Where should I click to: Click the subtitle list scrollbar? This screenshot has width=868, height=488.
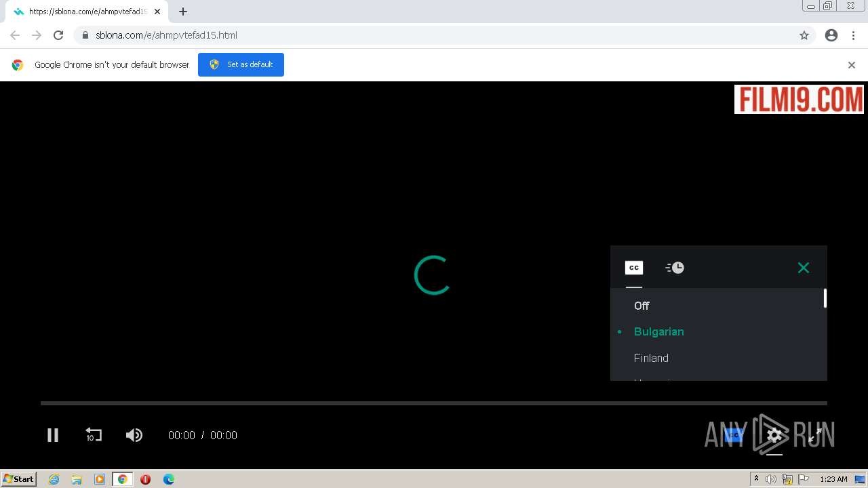pyautogui.click(x=825, y=298)
